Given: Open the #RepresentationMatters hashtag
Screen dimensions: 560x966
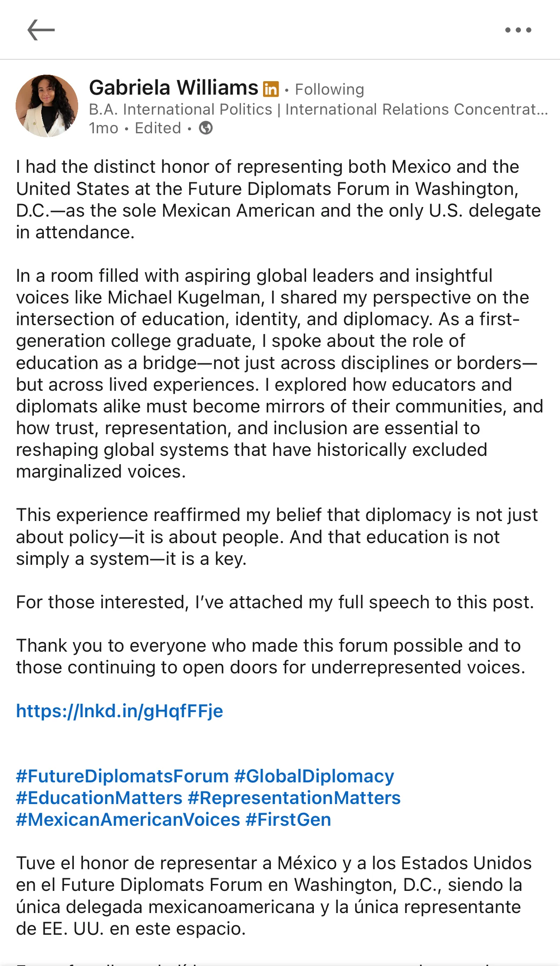Looking at the screenshot, I should click(x=294, y=798).
